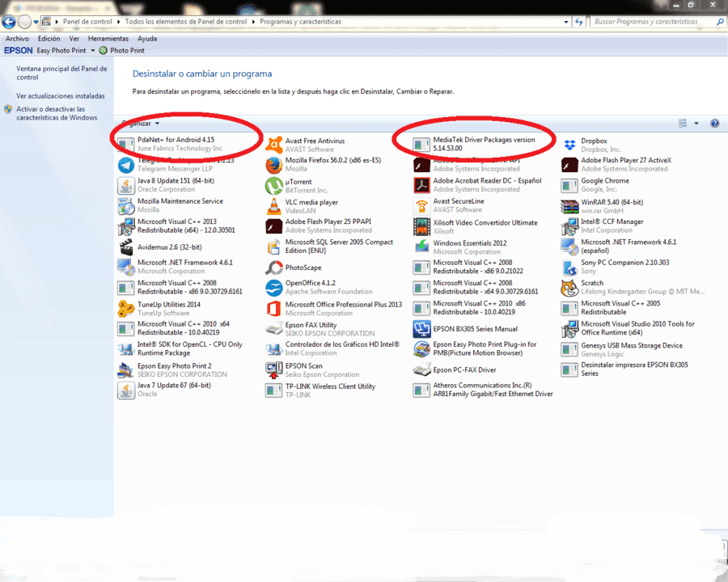The height and width of the screenshot is (582, 728).
Task: Click the PhotoScape program icon
Action: click(274, 268)
